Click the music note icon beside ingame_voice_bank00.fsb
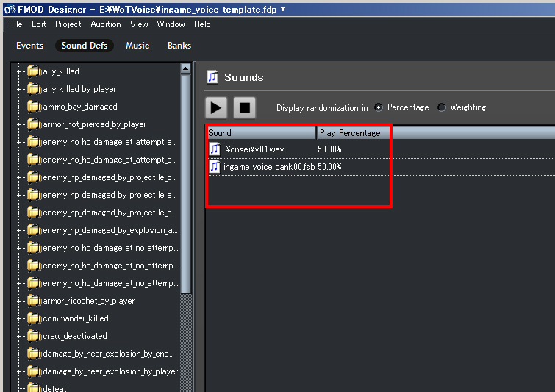 [x=215, y=166]
